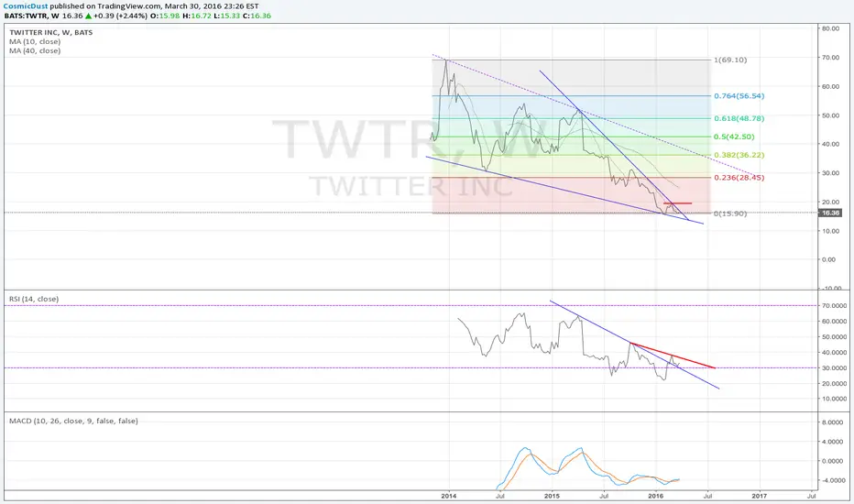854x504 pixels.
Task: Click the O:15.98 open value in header
Action: tap(165, 16)
